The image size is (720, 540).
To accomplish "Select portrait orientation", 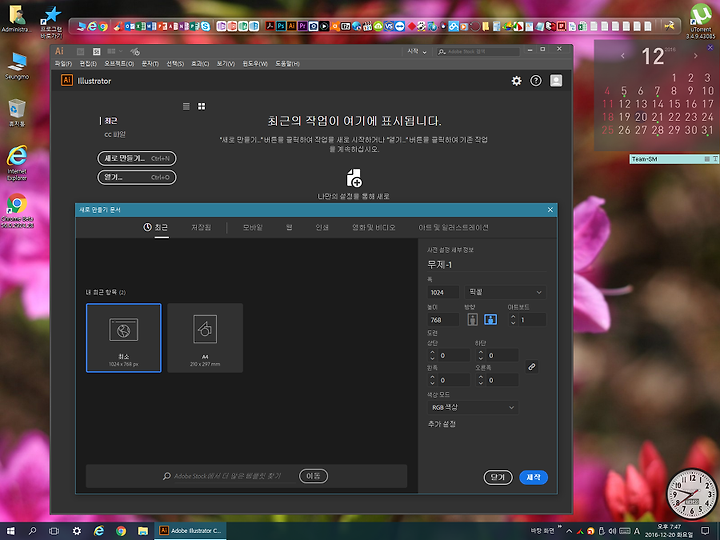I will pos(472,320).
